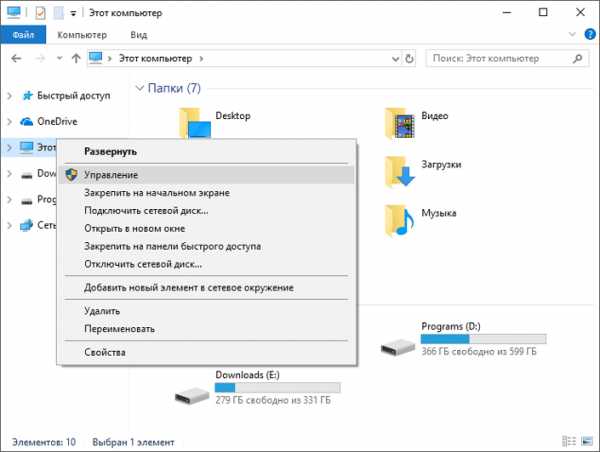
Task: Refresh the folder with the refresh icon
Action: coord(409,59)
